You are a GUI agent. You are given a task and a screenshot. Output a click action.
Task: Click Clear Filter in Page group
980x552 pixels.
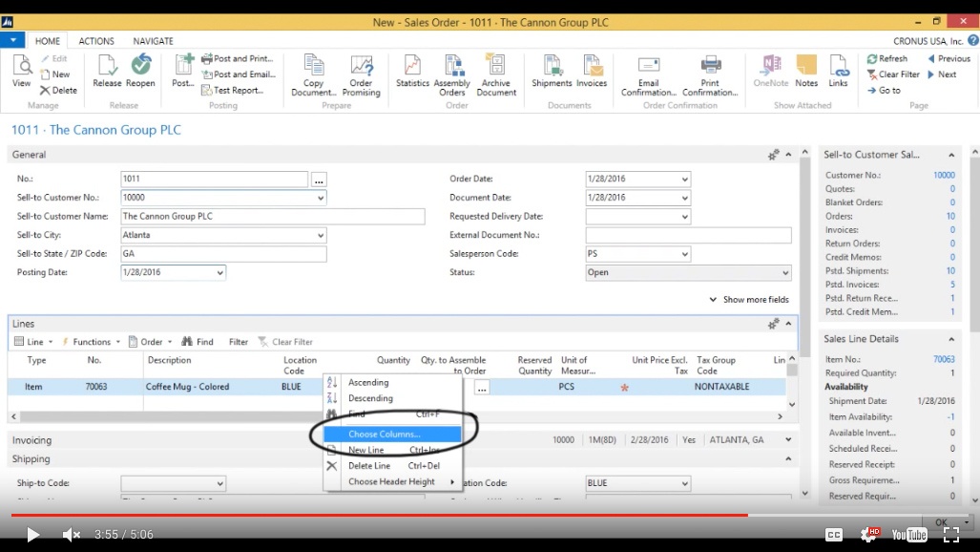tap(893, 74)
